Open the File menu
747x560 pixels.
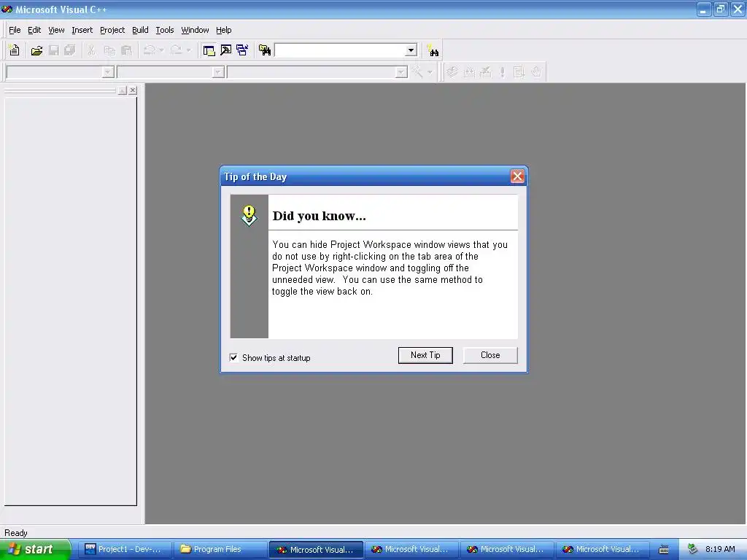pyautogui.click(x=15, y=30)
